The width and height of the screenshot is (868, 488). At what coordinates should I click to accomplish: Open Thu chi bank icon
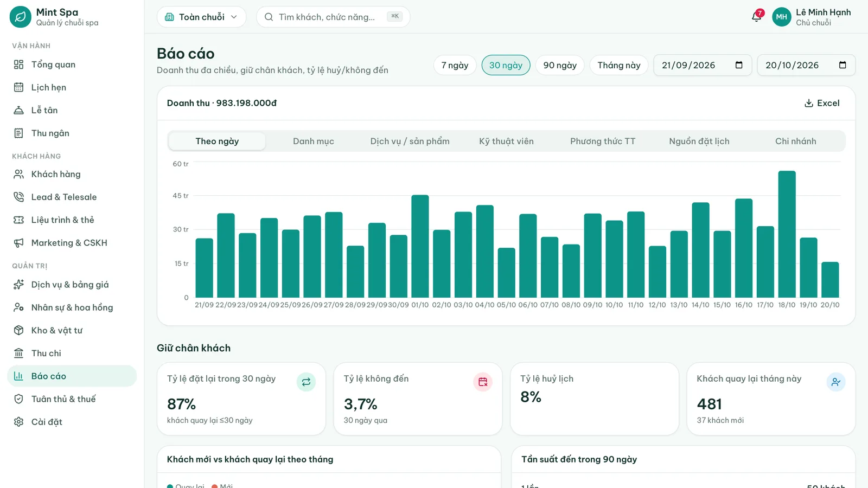pos(18,353)
